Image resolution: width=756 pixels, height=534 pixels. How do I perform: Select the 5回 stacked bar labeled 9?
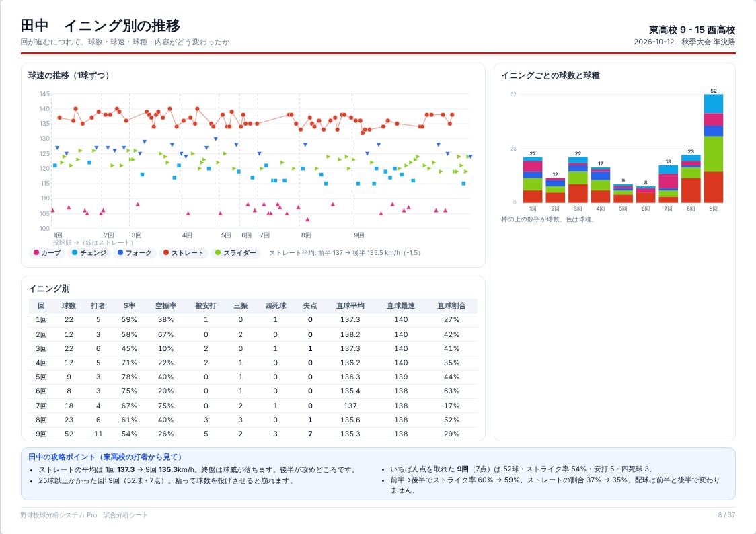pyautogui.click(x=623, y=193)
